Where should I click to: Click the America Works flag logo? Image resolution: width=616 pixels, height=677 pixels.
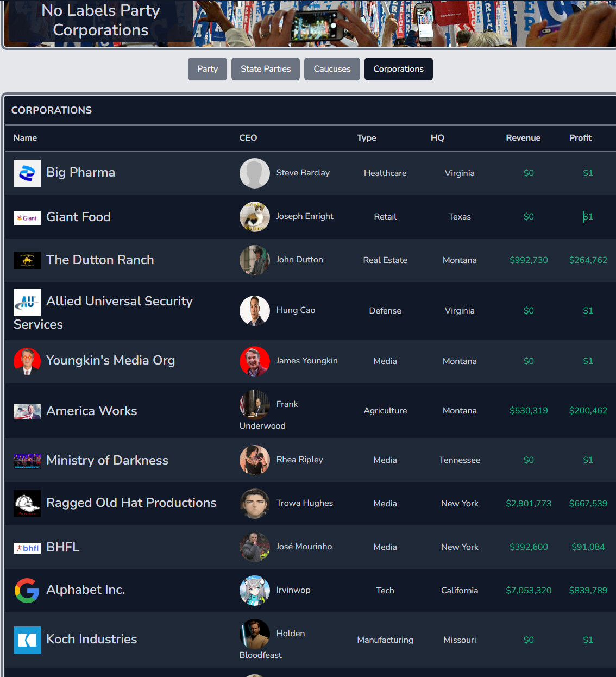(x=27, y=411)
